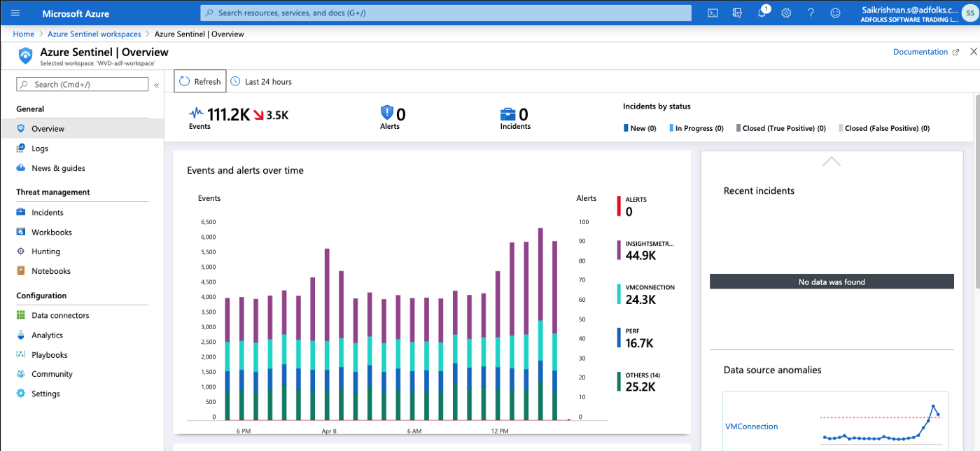Click the Analytics flask icon
This screenshot has width=980, height=451.
(x=21, y=335)
